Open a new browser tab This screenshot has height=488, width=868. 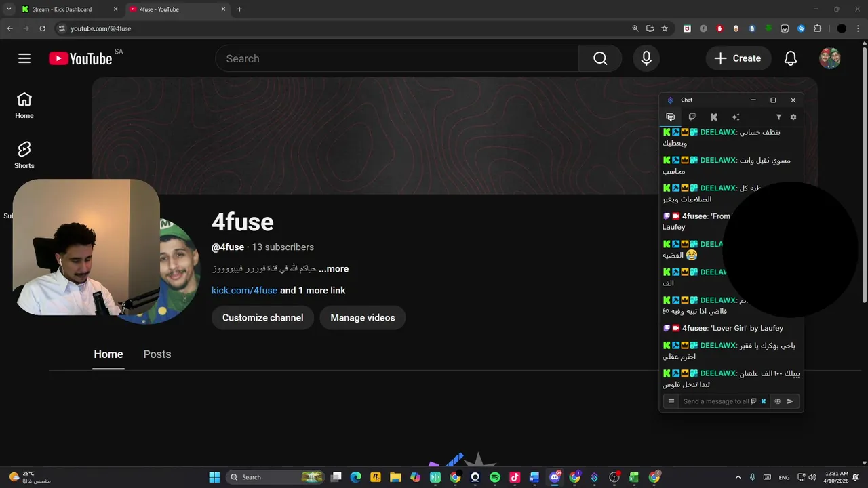[239, 9]
